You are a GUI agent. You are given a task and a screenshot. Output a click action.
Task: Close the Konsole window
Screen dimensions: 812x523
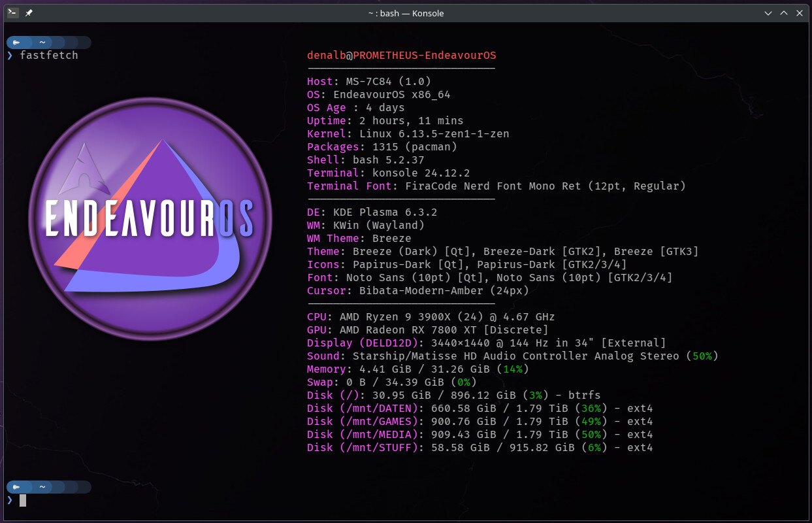tap(799, 12)
